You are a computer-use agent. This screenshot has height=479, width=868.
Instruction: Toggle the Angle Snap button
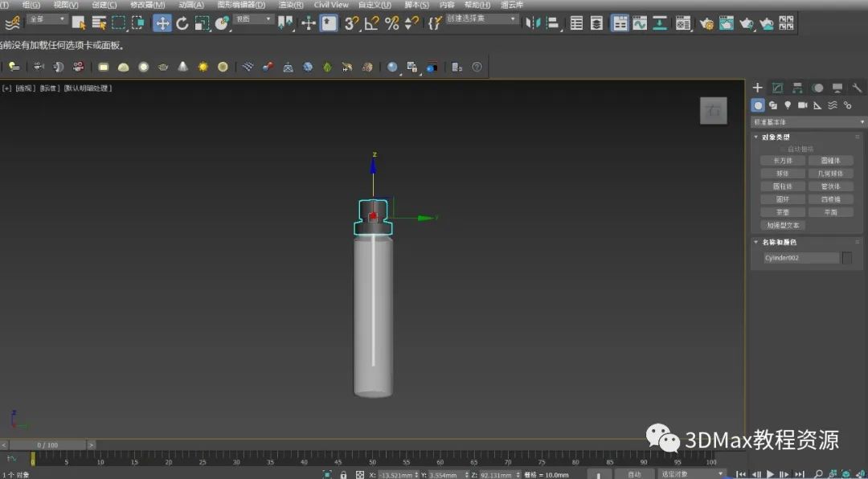coord(371,23)
